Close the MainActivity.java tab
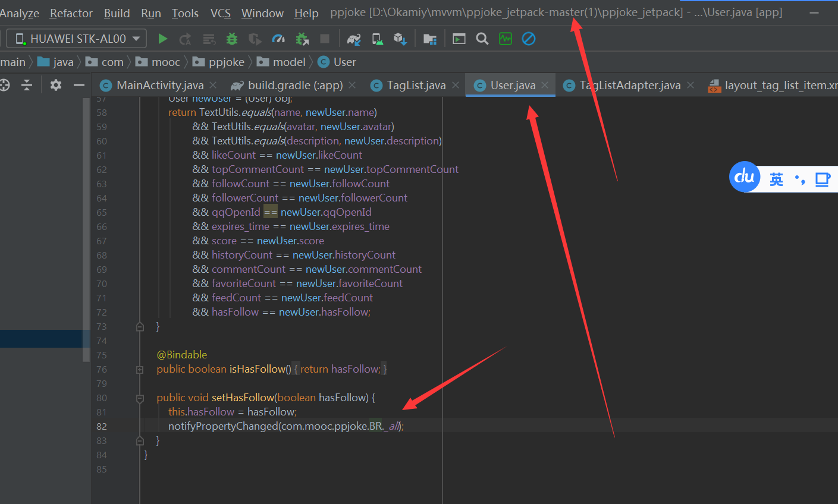838x504 pixels. pos(213,85)
